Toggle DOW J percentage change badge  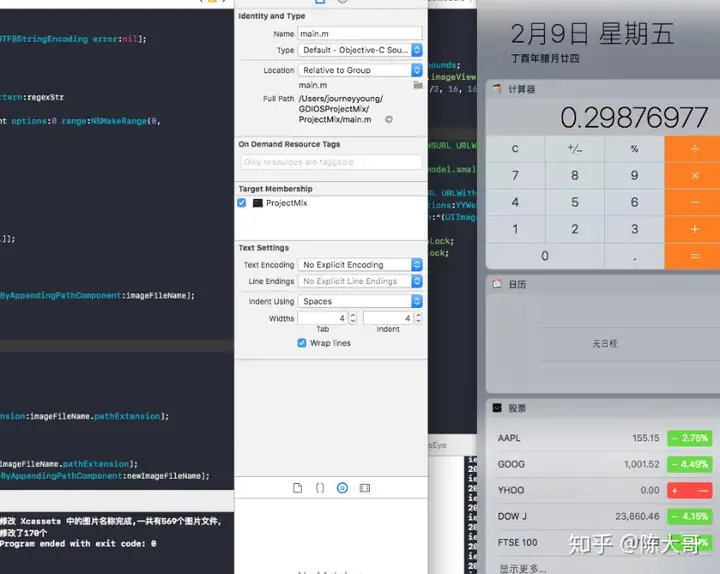click(690, 517)
